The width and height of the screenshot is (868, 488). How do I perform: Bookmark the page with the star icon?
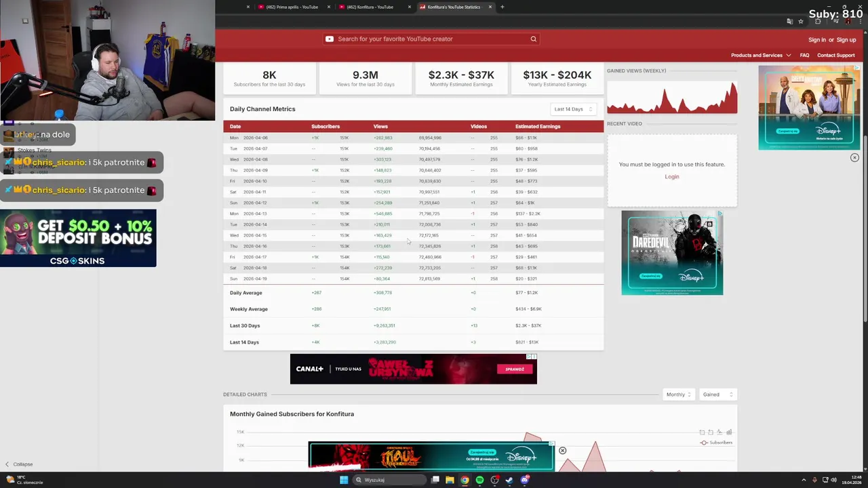tap(801, 22)
